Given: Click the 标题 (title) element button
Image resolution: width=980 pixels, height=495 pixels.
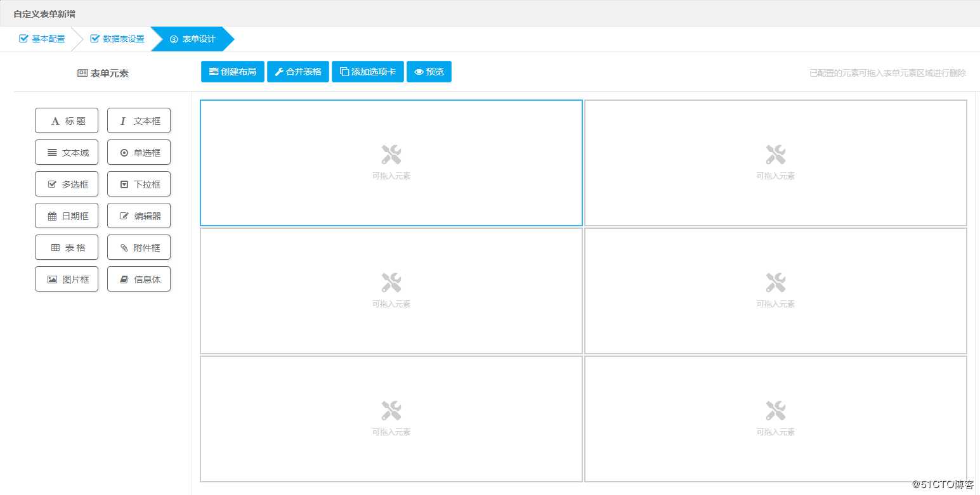Looking at the screenshot, I should [x=67, y=120].
